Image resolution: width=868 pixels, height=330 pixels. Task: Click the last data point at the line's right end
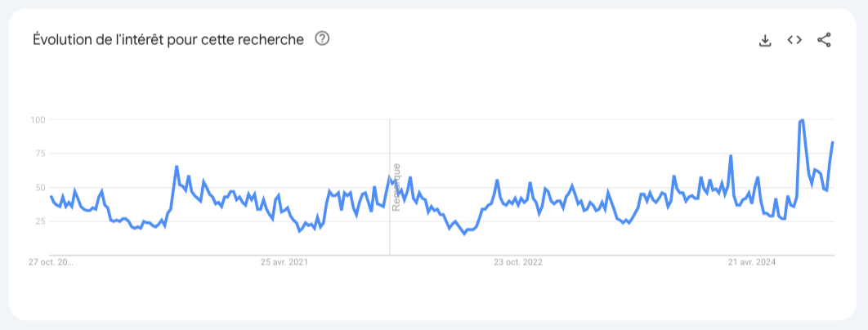pos(833,142)
